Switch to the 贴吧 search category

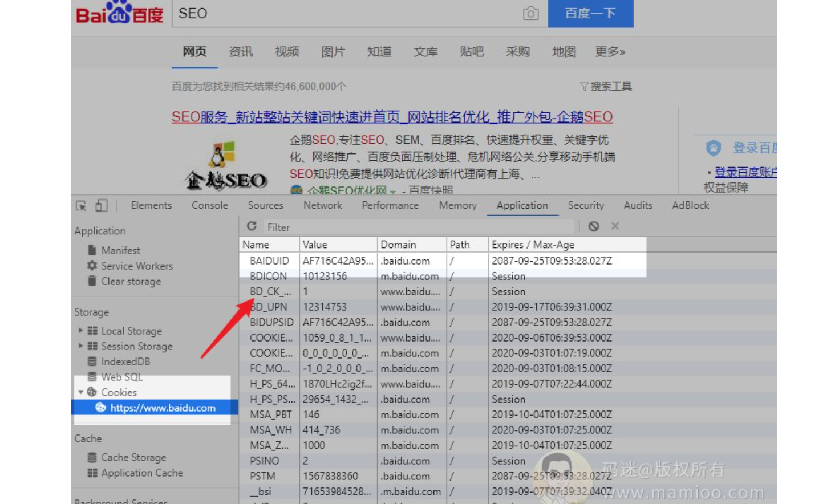coord(472,52)
